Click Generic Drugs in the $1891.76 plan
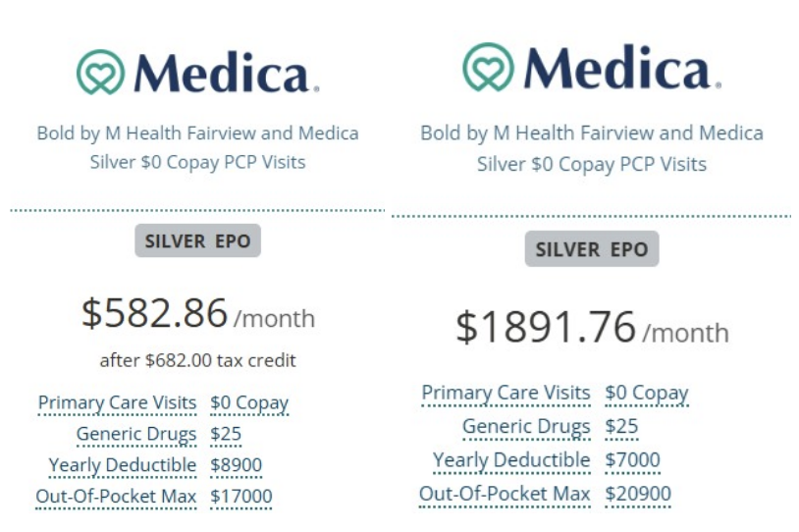The image size is (799, 532). point(526,426)
